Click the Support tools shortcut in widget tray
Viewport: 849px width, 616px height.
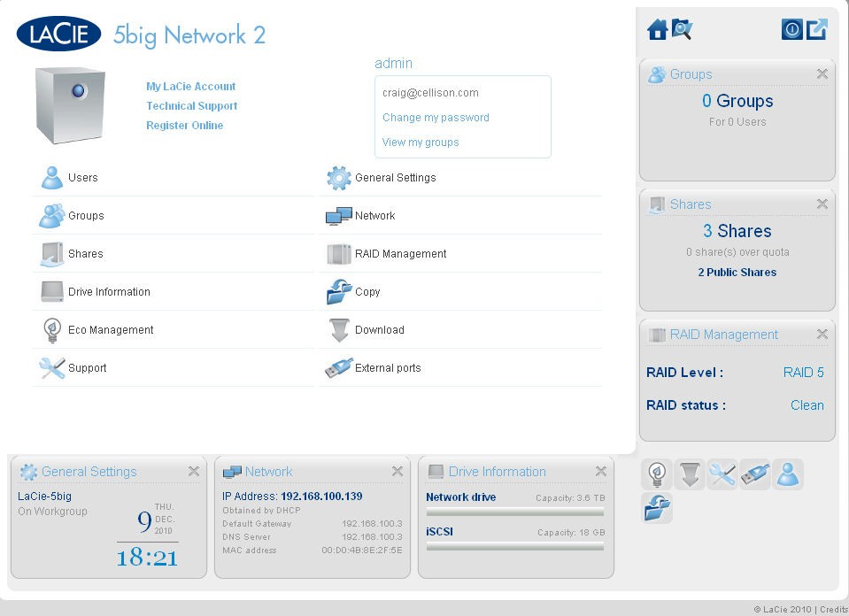tap(722, 474)
